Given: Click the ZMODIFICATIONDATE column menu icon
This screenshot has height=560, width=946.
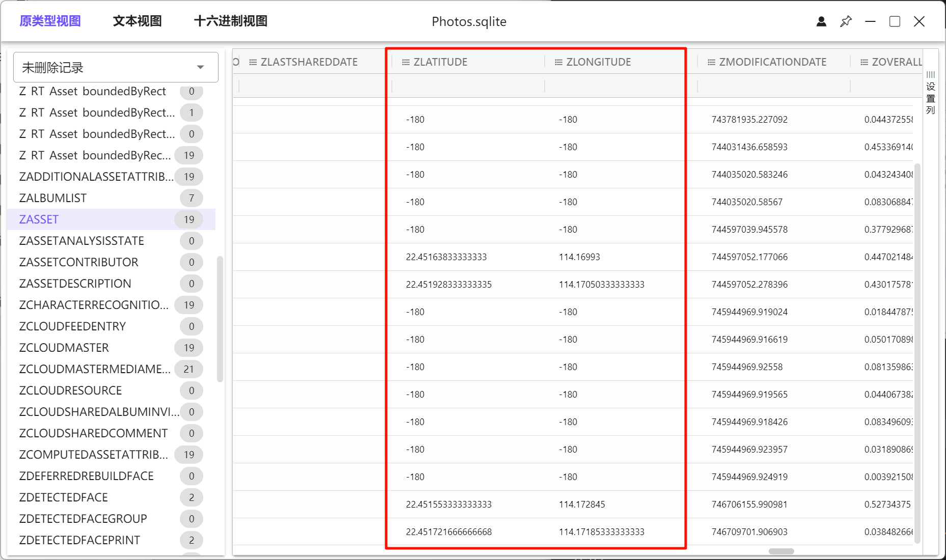Looking at the screenshot, I should click(x=711, y=62).
